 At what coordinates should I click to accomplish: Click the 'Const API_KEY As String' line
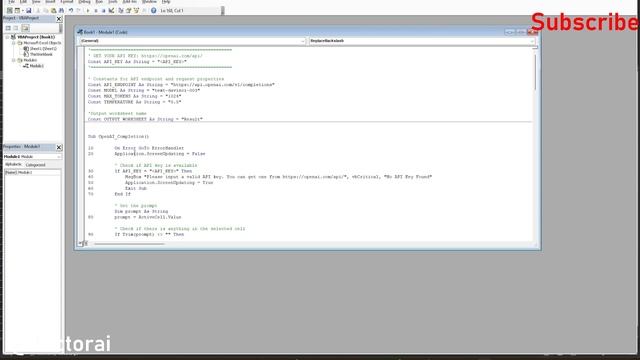tap(137, 62)
